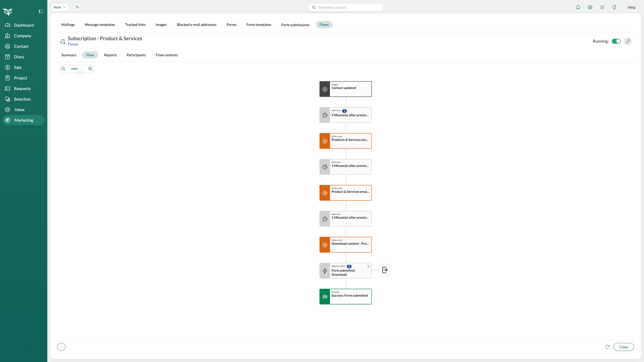Screen dimensions: 644x362
Task: Click the flow zoom slider handle
Action: (80, 69)
